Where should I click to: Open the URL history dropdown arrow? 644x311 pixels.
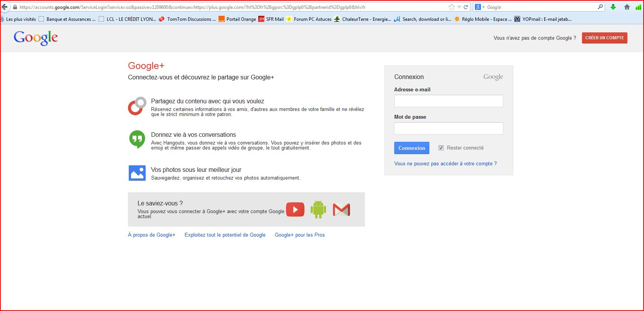pos(459,7)
